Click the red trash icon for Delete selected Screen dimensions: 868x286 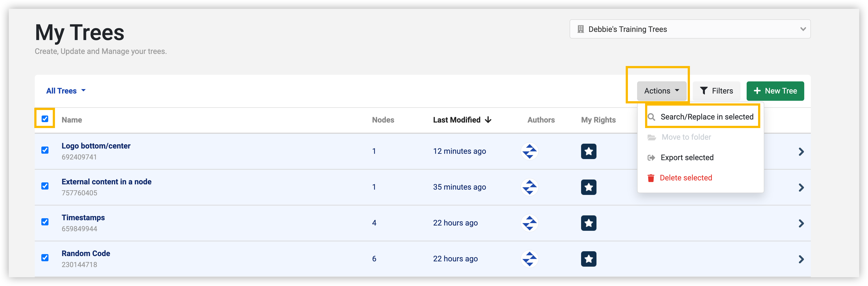tap(651, 178)
